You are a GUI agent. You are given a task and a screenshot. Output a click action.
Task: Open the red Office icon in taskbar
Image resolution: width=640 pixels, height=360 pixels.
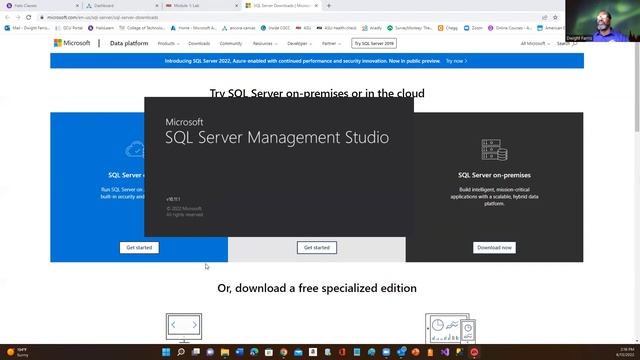[x=342, y=352]
